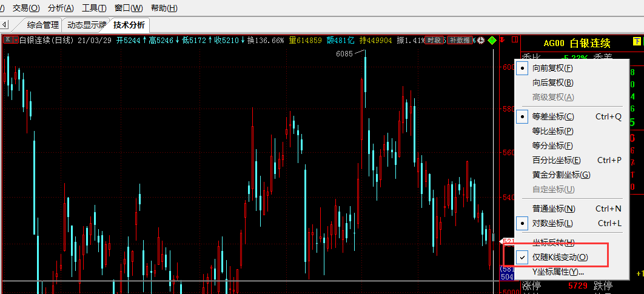This screenshot has height=294, width=644.
Task: Click the 开5244 open price value
Action: click(x=129, y=40)
